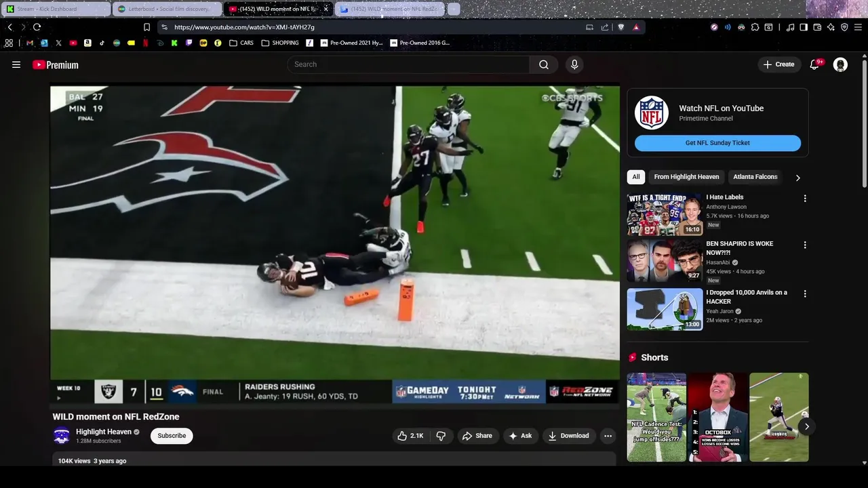Reload the page in browser toolbar

click(37, 27)
